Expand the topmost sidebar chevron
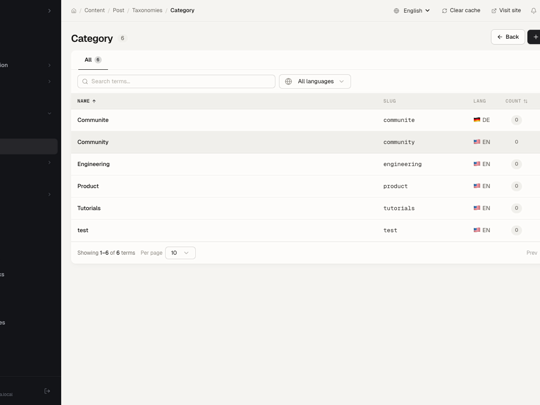Image resolution: width=540 pixels, height=405 pixels. tap(49, 11)
